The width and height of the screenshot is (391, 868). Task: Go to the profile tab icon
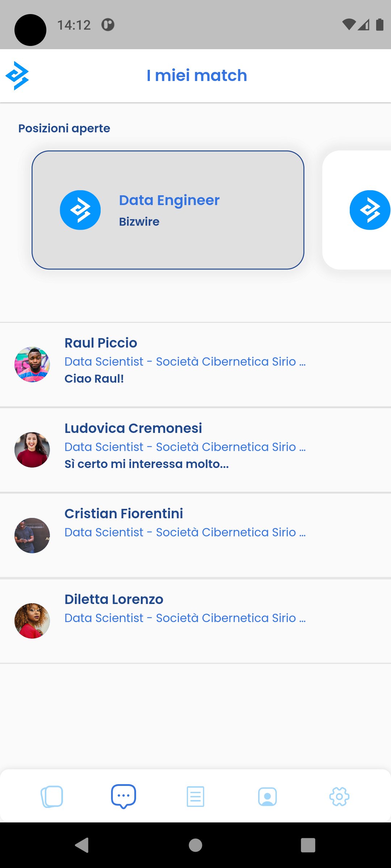[268, 796]
